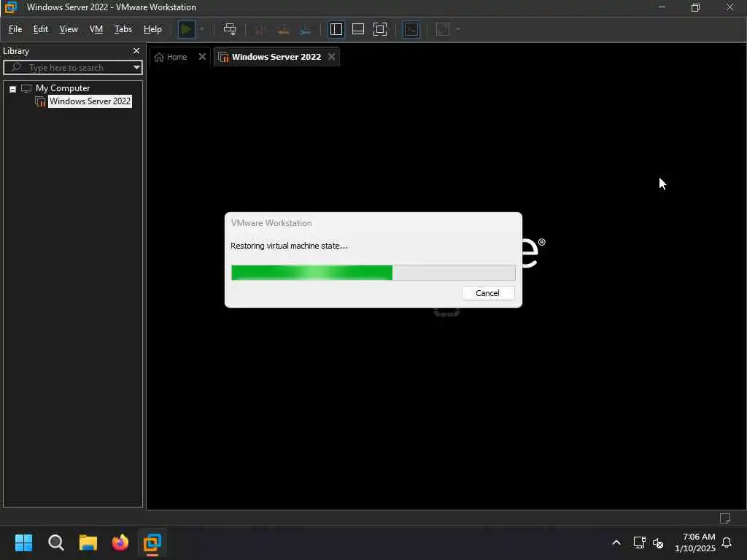The height and width of the screenshot is (560, 747).
Task: Open the Snapshot Manager icon
Action: coord(306,29)
